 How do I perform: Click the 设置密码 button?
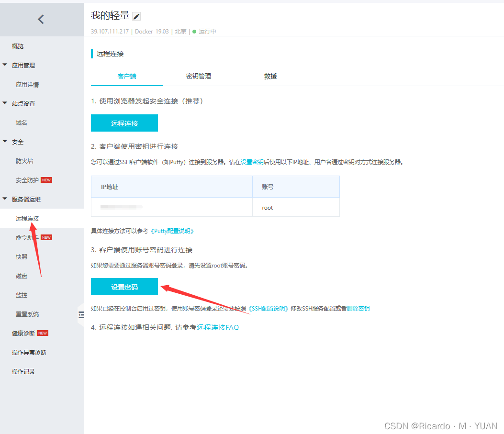click(x=124, y=287)
